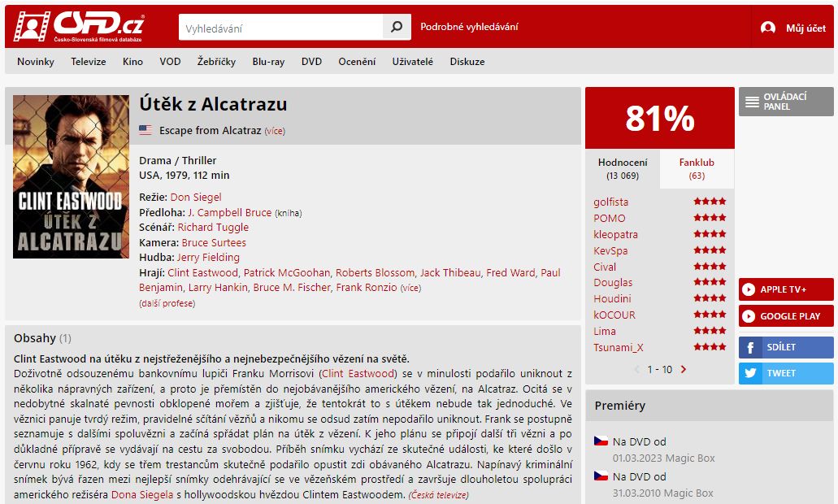This screenshot has width=838, height=504.
Task: Open user KevSpa's profile
Action: point(611,250)
